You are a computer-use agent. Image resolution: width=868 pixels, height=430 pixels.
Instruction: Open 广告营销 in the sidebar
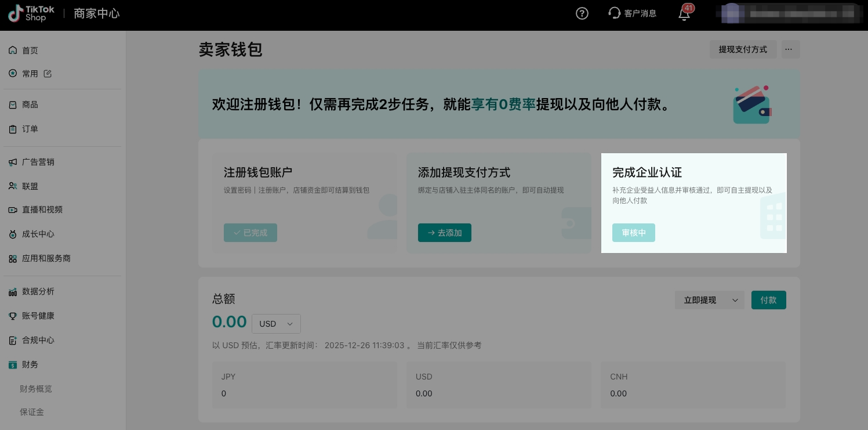[38, 162]
